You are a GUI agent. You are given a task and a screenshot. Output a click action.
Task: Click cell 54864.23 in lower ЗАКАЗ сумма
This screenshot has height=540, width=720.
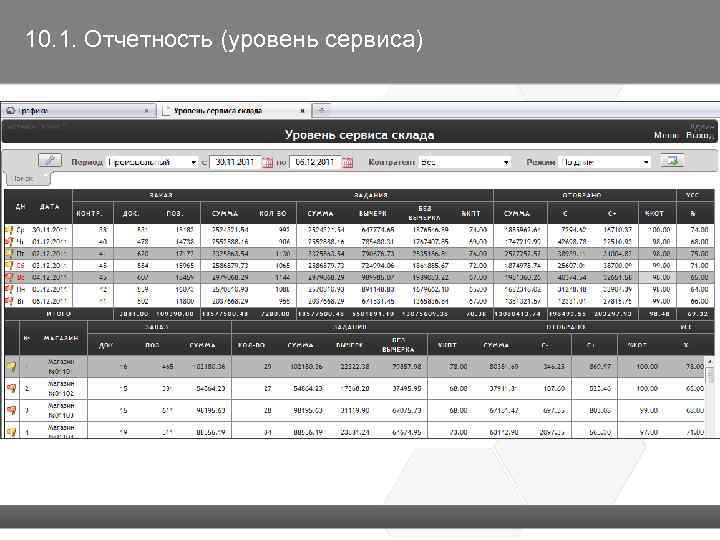tap(211, 388)
